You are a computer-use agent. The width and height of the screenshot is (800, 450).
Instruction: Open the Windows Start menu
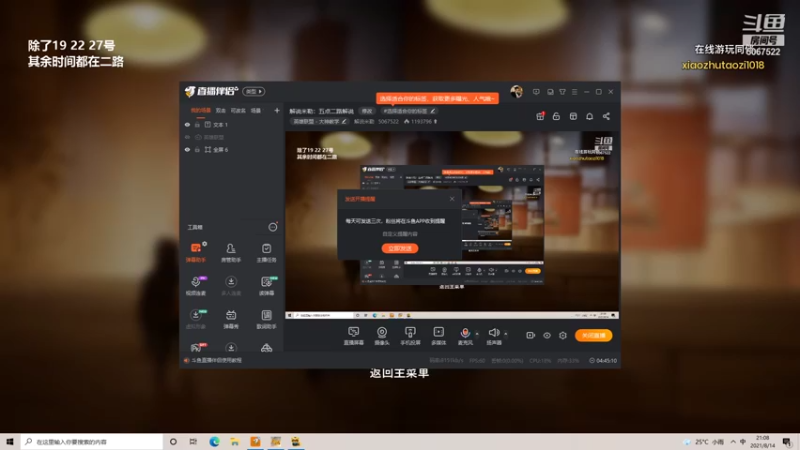point(10,441)
